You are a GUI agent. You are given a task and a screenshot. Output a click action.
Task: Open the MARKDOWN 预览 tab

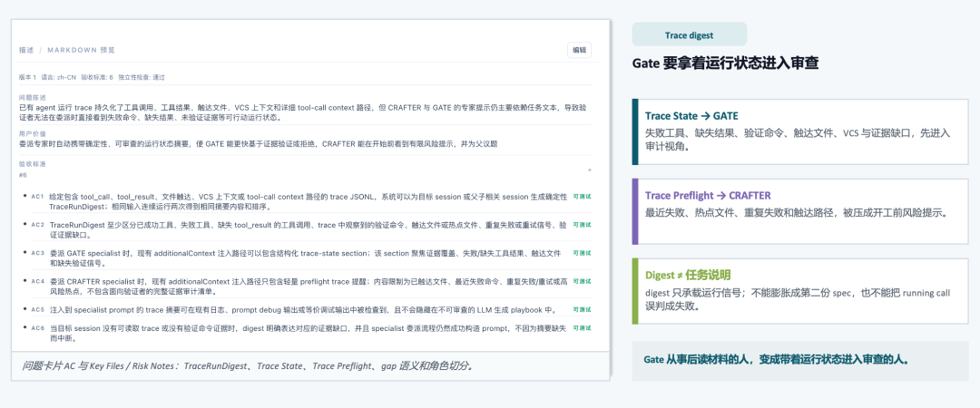[x=82, y=50]
